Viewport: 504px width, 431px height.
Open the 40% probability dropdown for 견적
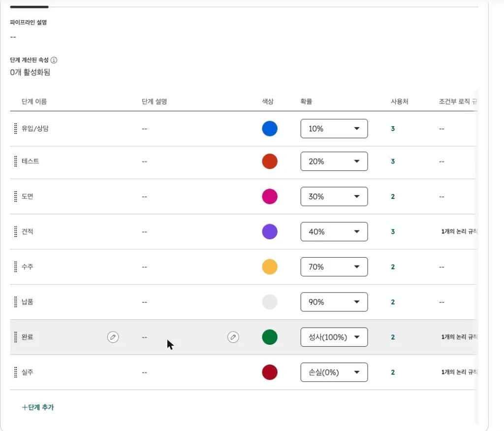tap(334, 232)
